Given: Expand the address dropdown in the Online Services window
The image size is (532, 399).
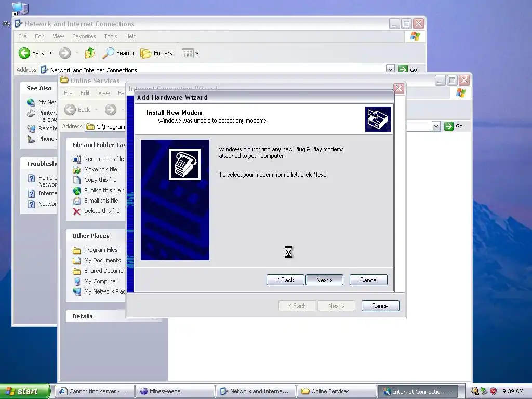Looking at the screenshot, I should point(436,127).
